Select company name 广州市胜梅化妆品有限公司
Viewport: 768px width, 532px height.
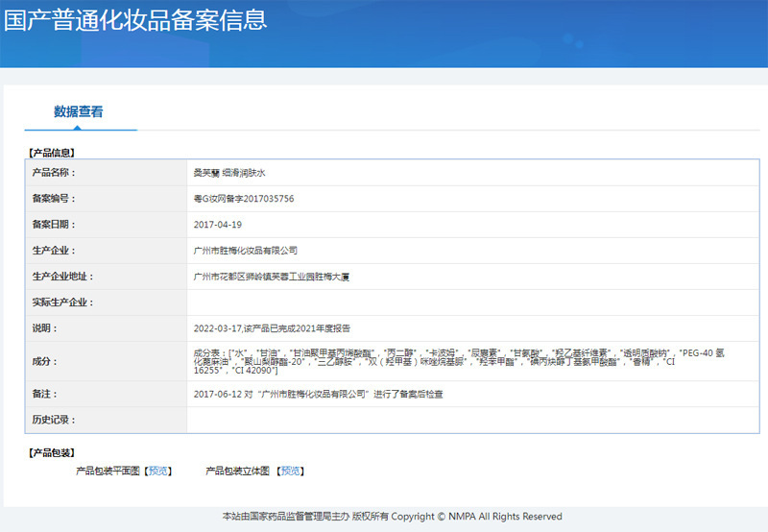point(246,251)
